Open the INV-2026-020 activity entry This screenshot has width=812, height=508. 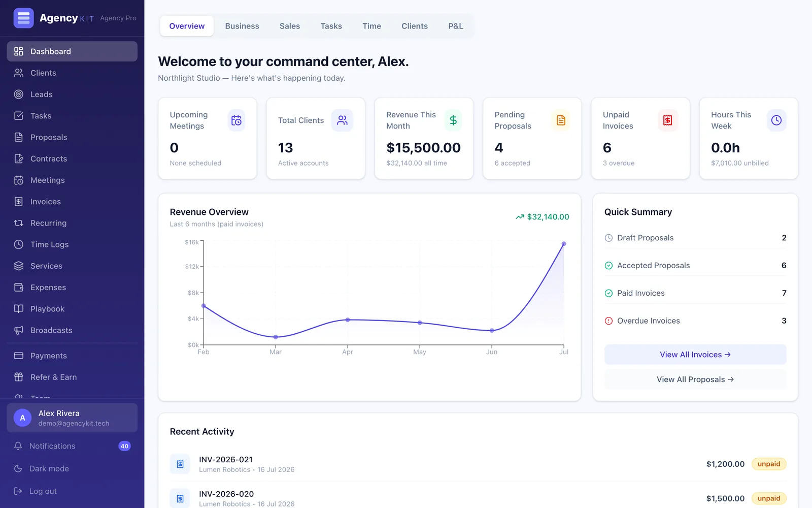tap(478, 498)
